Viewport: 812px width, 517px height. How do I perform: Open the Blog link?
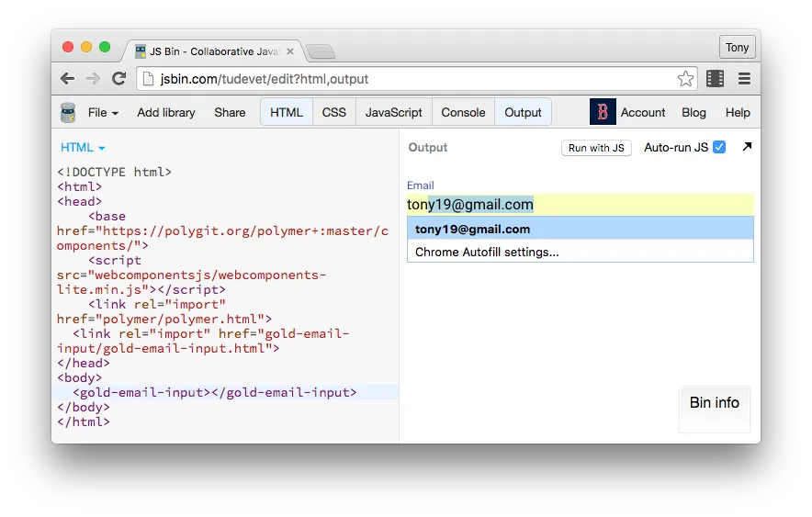pos(694,112)
